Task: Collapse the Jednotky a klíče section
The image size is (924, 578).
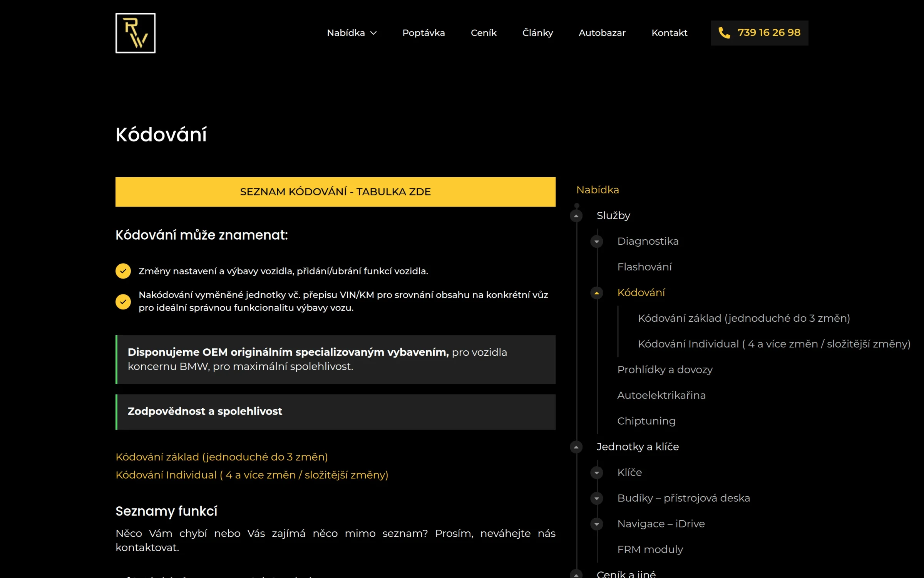Action: coord(576,447)
